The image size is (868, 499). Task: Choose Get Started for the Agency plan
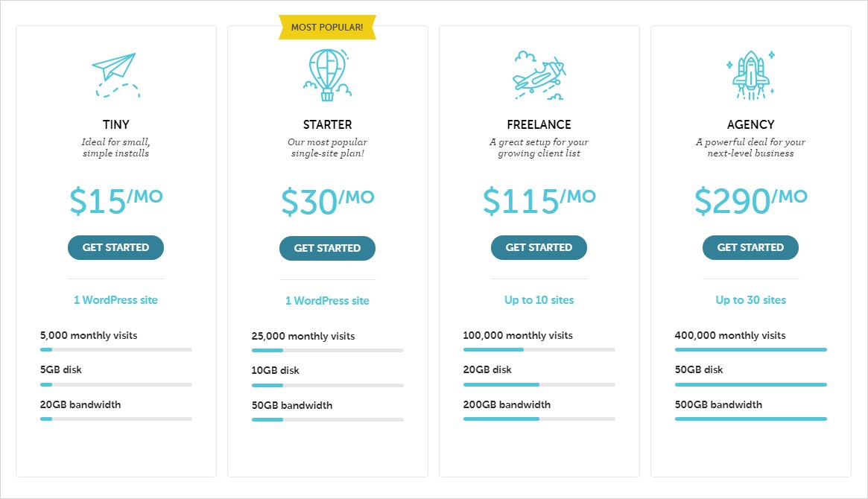750,247
